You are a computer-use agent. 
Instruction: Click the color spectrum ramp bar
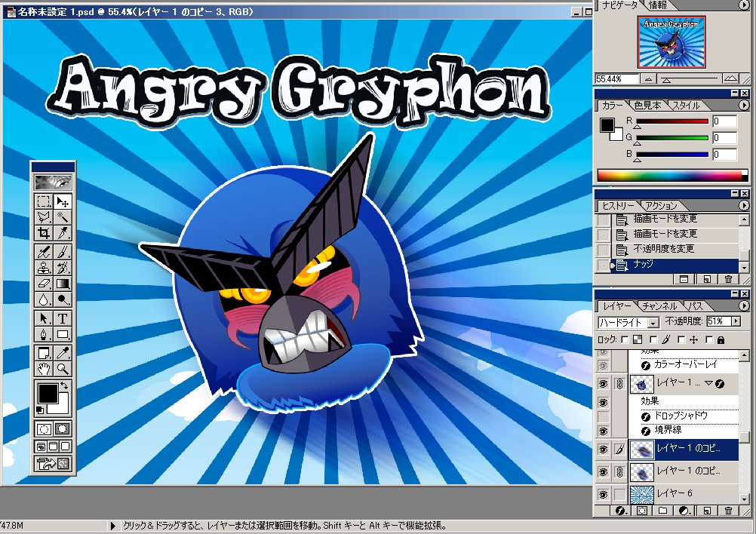672,176
